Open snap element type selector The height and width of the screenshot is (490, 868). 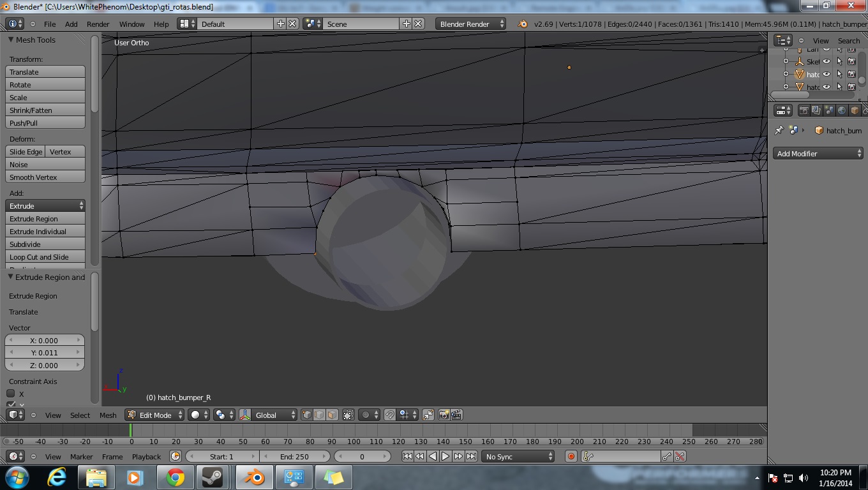(x=407, y=415)
